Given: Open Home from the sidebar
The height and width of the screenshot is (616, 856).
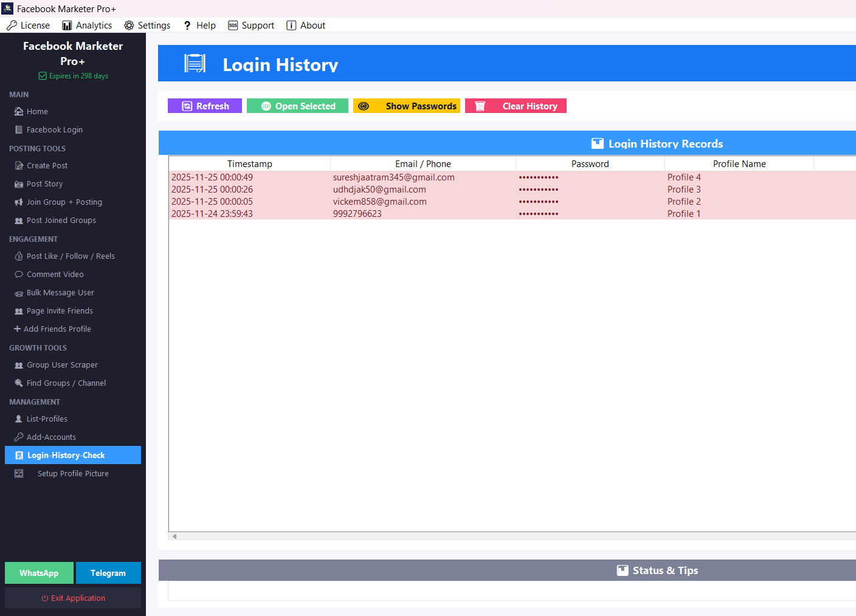Looking at the screenshot, I should tap(37, 112).
